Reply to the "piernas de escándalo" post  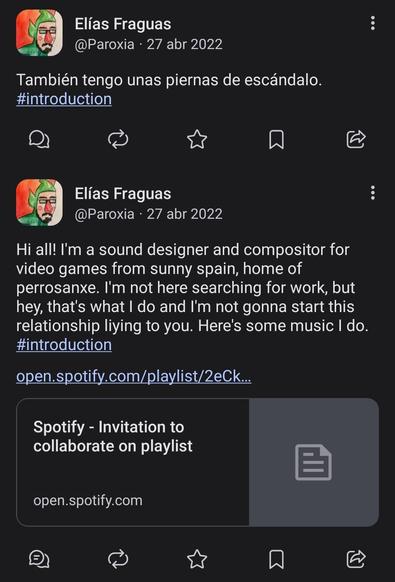(x=39, y=140)
